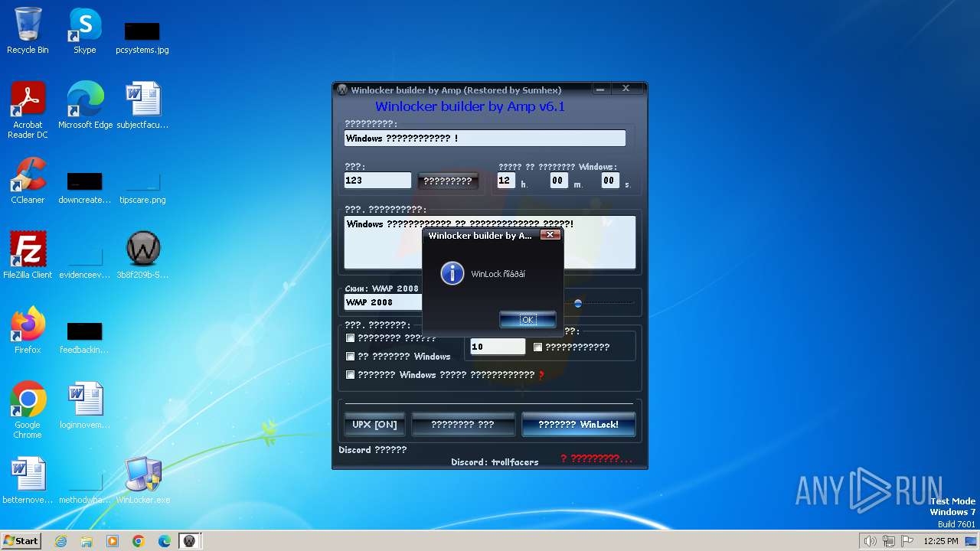980x551 pixels.
Task: Select the downcreate... desktop file
Action: pos(85,187)
